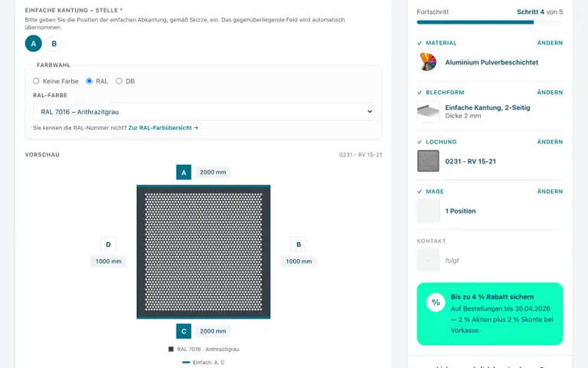The image size is (588, 368).
Task: Click the perforation pattern 0231 thumbnail
Action: click(x=428, y=161)
